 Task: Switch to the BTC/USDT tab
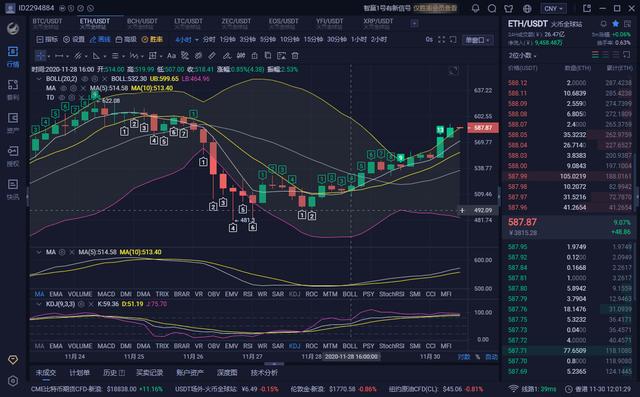[47, 24]
